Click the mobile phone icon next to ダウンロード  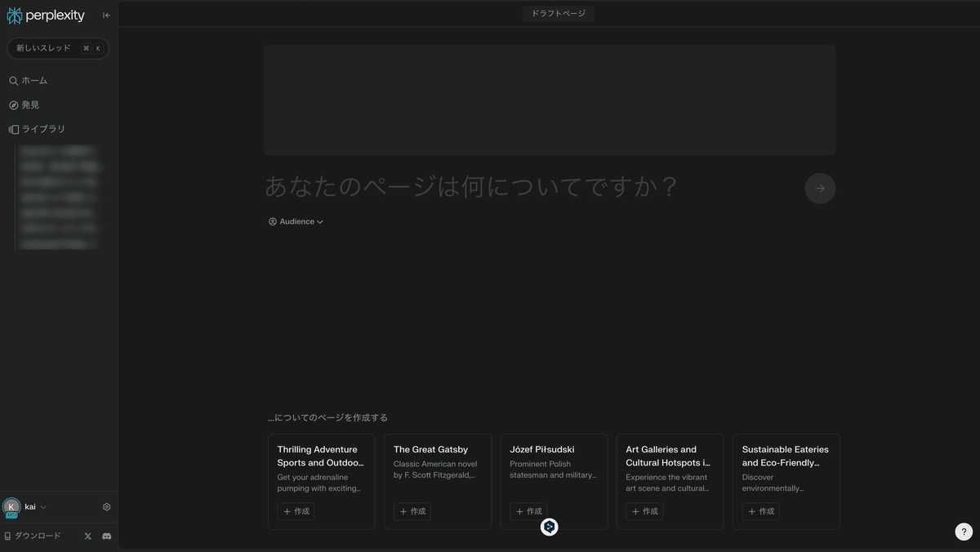pos(7,536)
